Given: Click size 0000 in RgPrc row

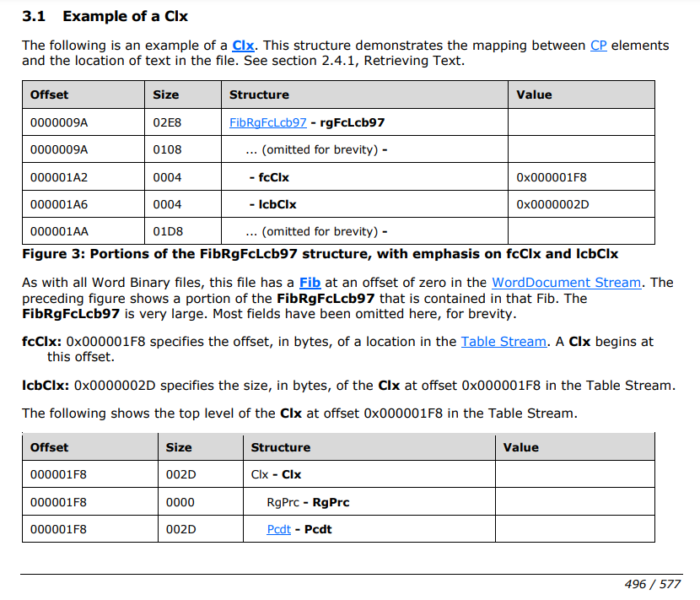Looking at the screenshot, I should tap(180, 502).
